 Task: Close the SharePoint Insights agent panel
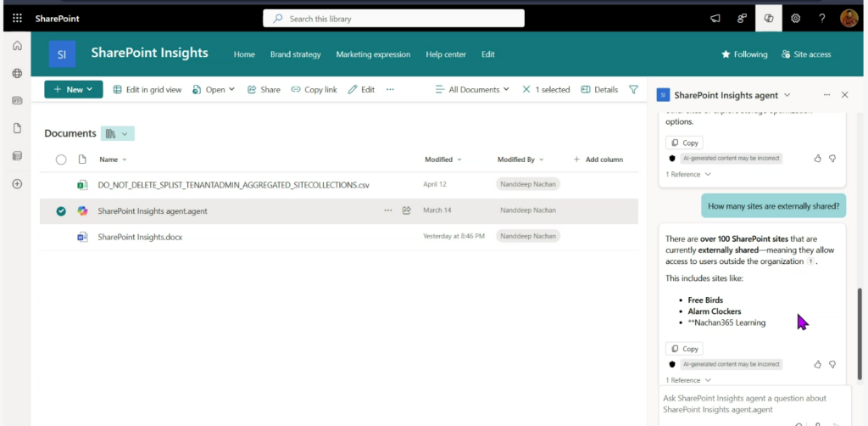coord(845,95)
